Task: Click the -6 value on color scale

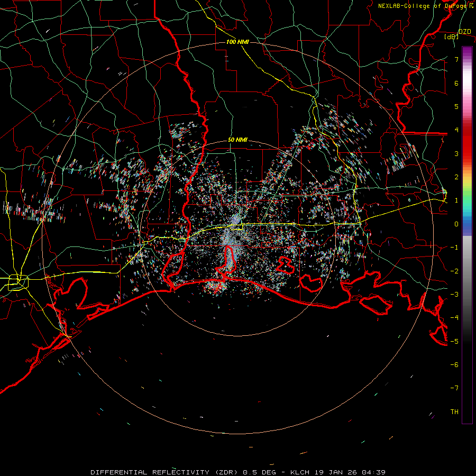Action: [x=454, y=365]
